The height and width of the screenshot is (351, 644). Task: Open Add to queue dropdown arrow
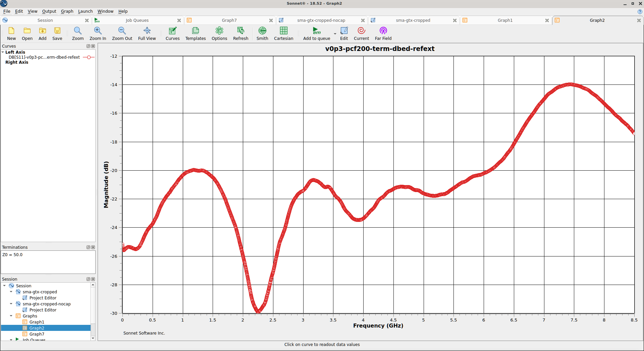click(x=335, y=34)
